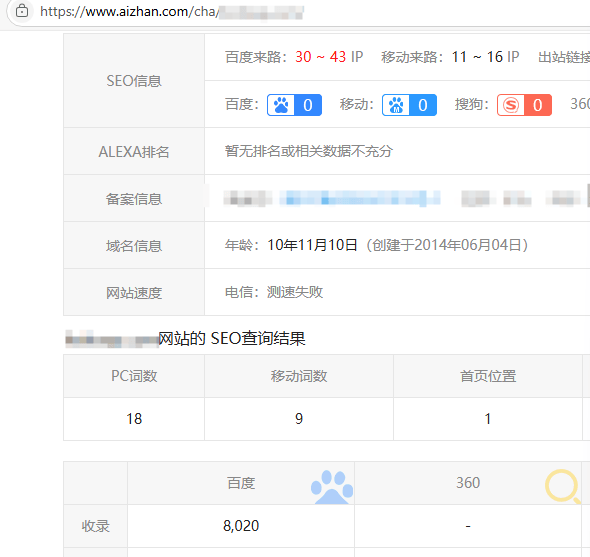590x557 pixels.
Task: Select the 网站速度 row label
Action: coord(134,293)
